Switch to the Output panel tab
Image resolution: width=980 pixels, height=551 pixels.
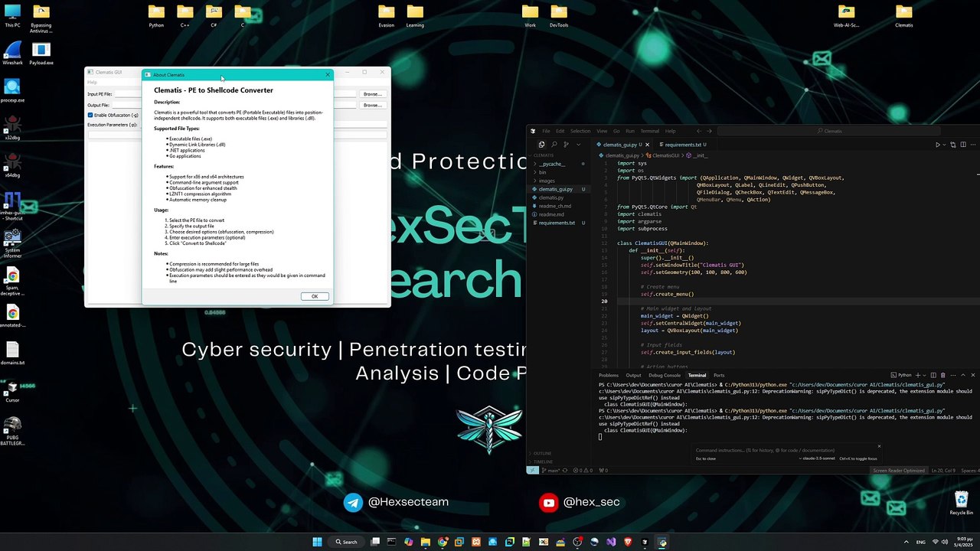point(633,375)
